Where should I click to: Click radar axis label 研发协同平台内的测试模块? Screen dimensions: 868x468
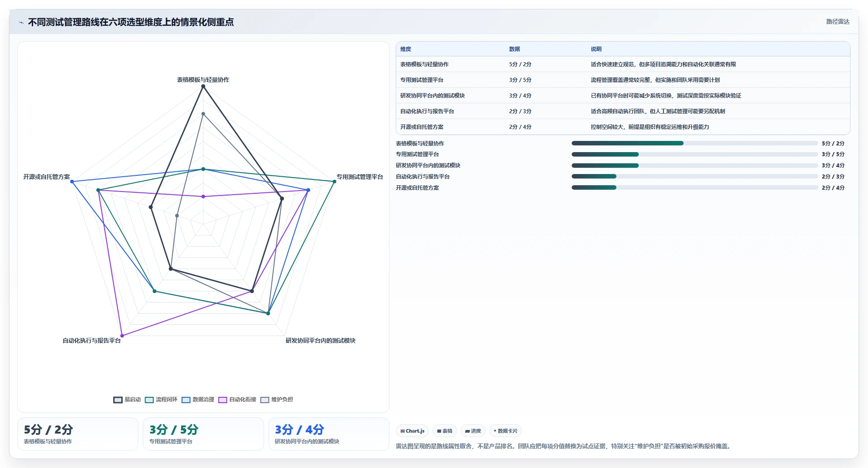(321, 340)
